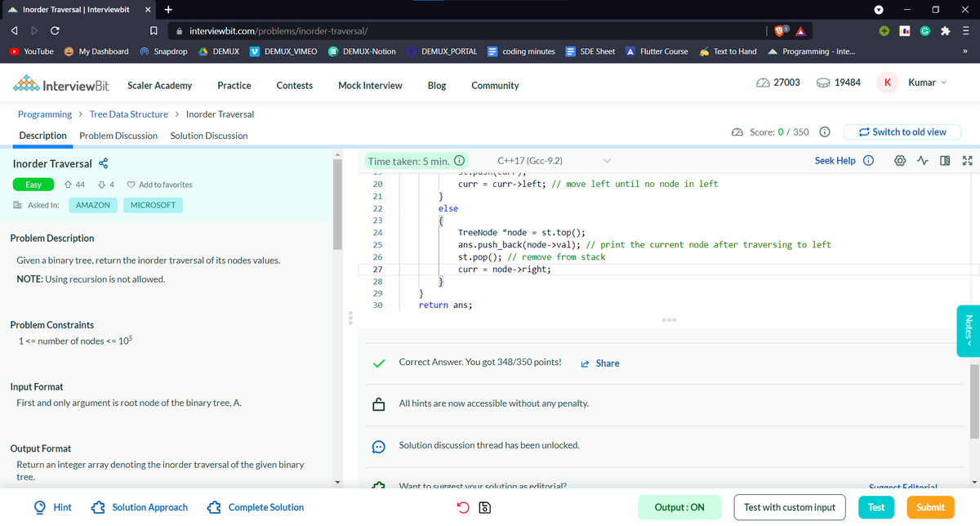Click Test with custom input button
The width and height of the screenshot is (980, 526).
pos(790,507)
